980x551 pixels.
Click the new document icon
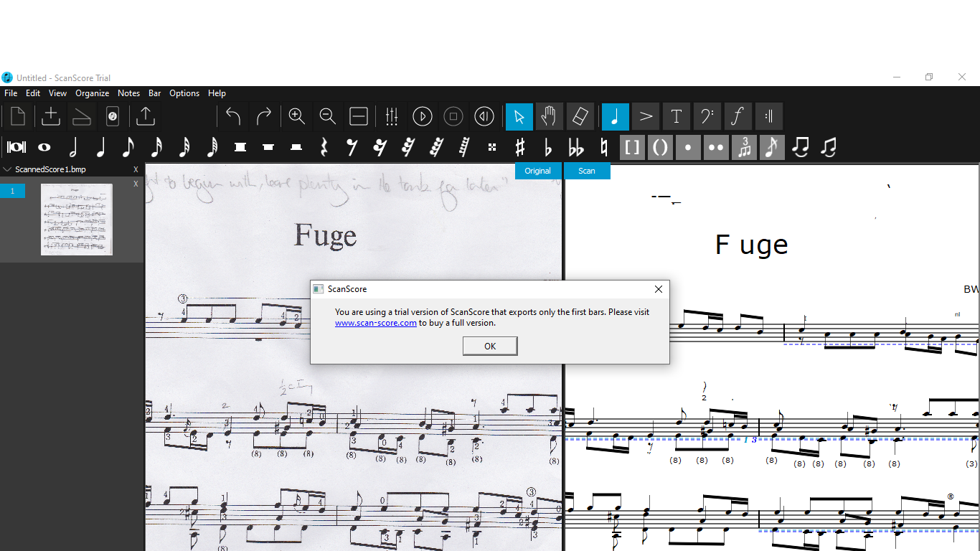[18, 116]
